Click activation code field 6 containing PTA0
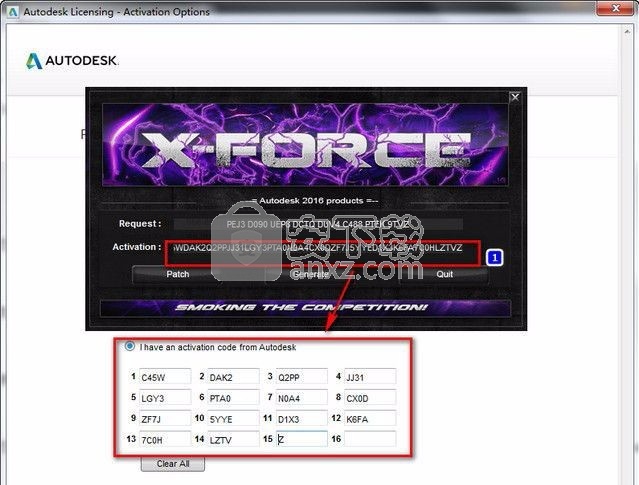The image size is (639, 485). [x=233, y=397]
